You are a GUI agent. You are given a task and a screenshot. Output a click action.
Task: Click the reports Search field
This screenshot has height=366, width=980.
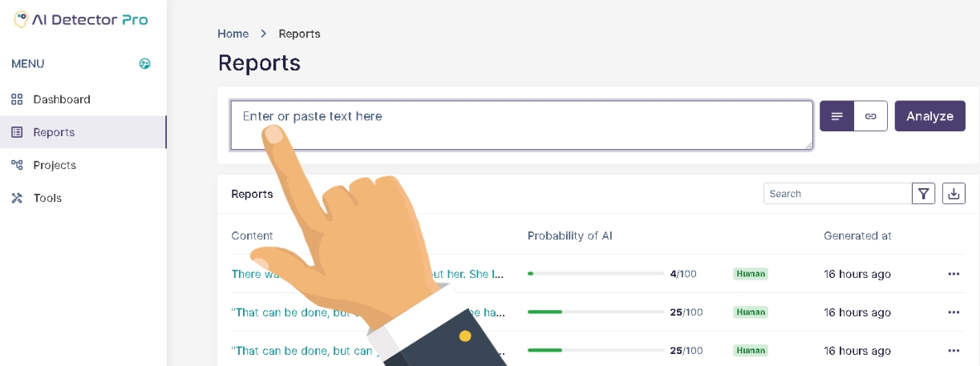(x=838, y=194)
